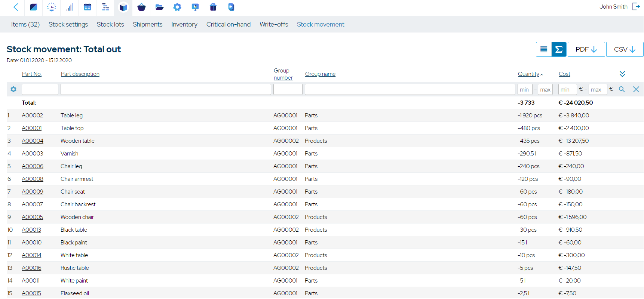The height and width of the screenshot is (299, 644).
Task: Switch to the Stock lots tab
Action: (110, 24)
